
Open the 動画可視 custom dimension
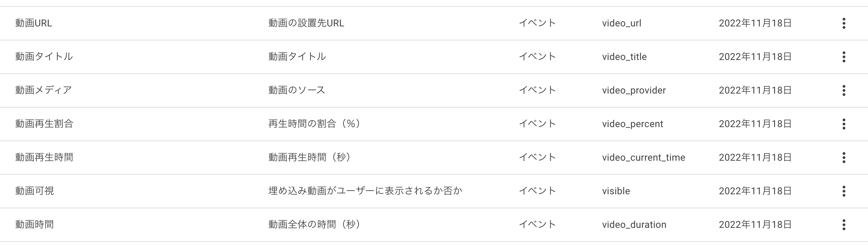(x=35, y=191)
